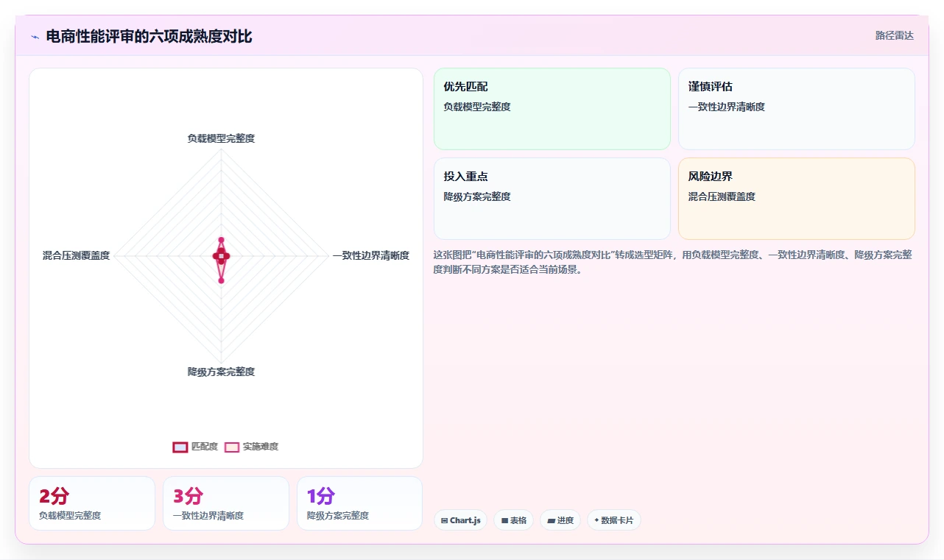Screen dimensions: 944x560
Task: Click 混合压测覆盖度 text in 风险边界 card
Action: (x=722, y=196)
